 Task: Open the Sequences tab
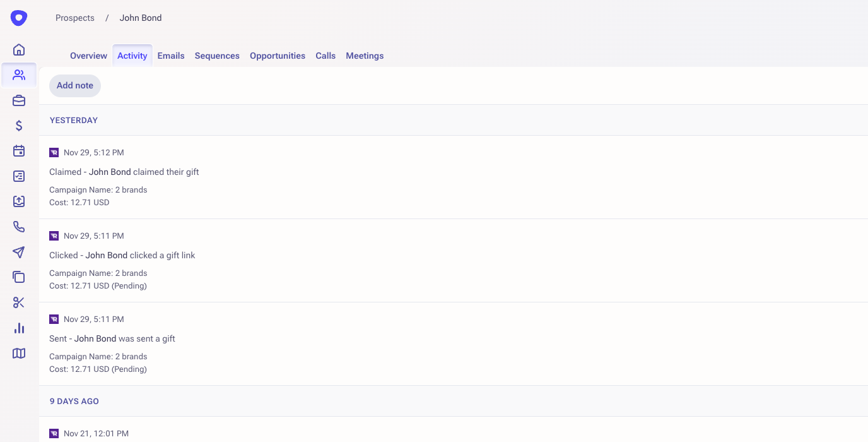pyautogui.click(x=216, y=56)
